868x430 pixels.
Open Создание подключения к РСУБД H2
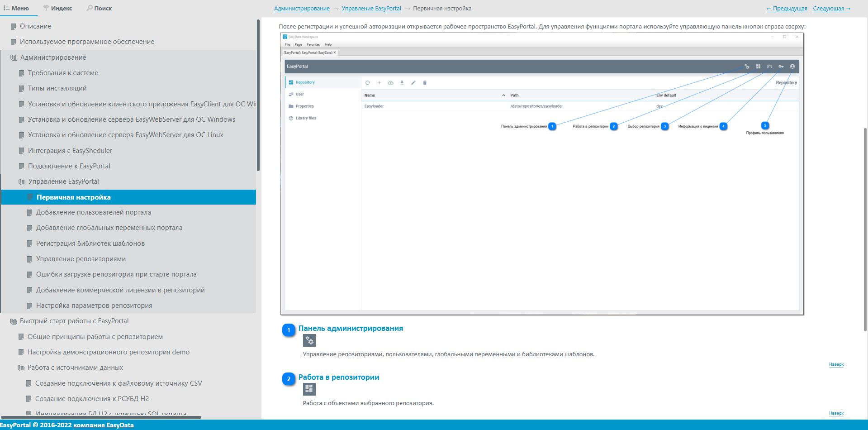(92, 399)
